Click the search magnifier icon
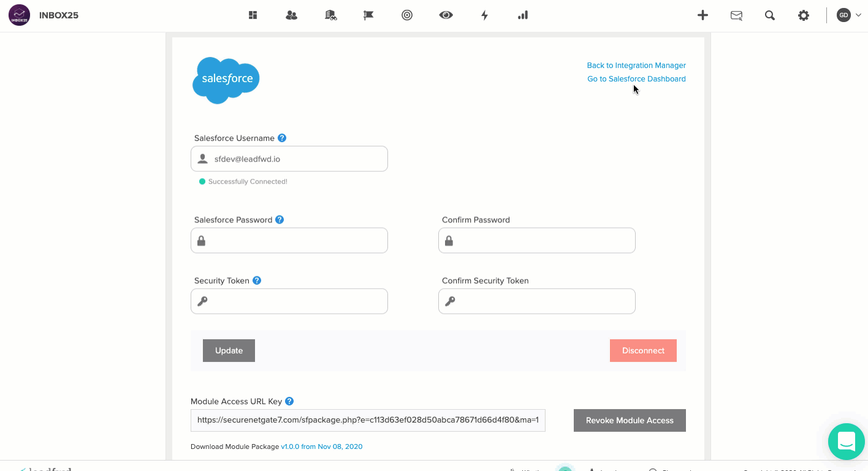Viewport: 868px width, 471px height. point(770,15)
